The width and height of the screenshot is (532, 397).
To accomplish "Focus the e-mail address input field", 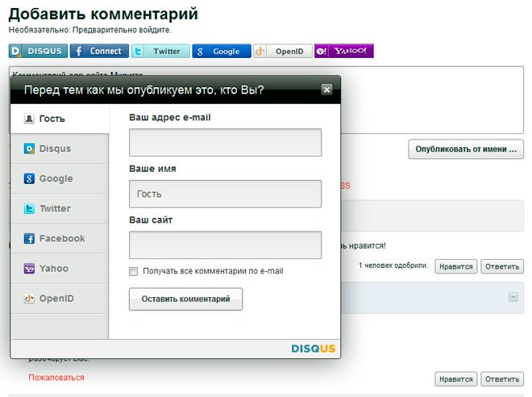I will coord(225,142).
